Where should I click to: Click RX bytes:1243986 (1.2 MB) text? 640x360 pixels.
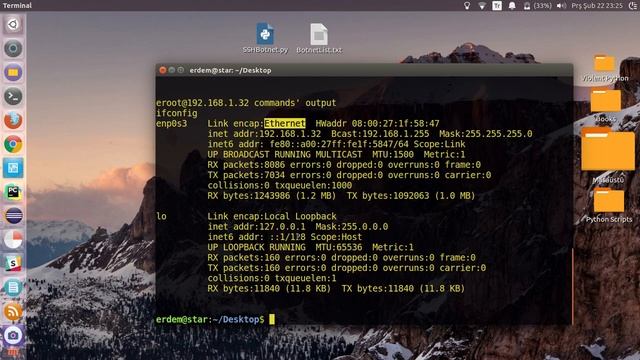click(271, 196)
